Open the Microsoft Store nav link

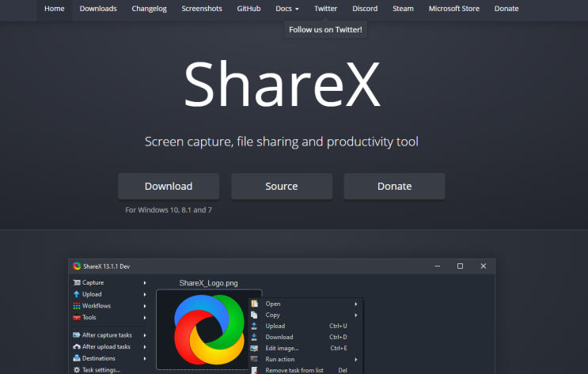pos(453,9)
